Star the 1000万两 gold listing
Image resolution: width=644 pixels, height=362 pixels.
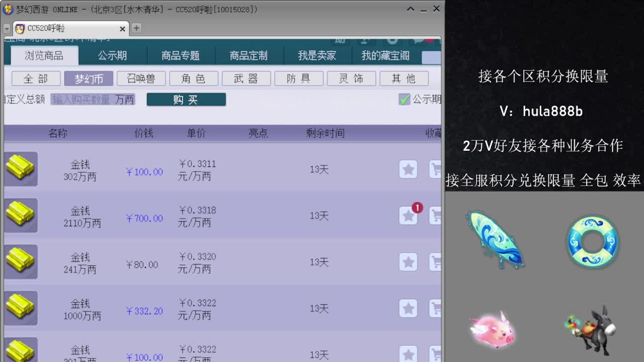tap(408, 308)
